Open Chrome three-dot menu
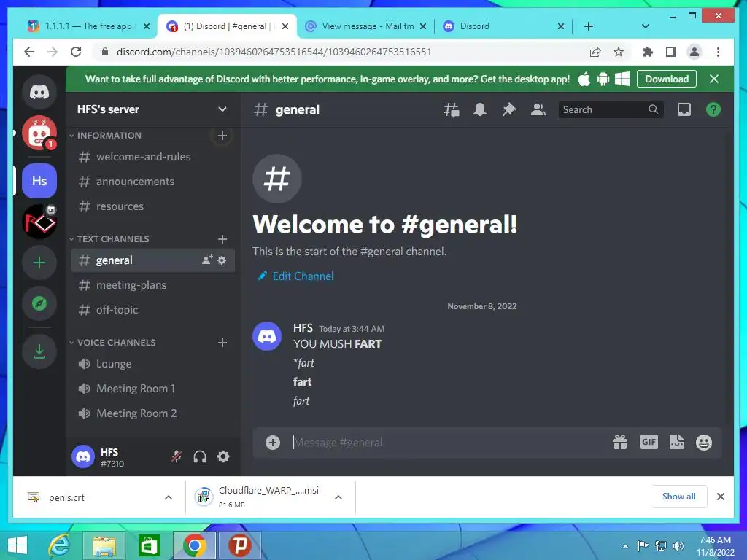This screenshot has width=747, height=560. tap(718, 52)
